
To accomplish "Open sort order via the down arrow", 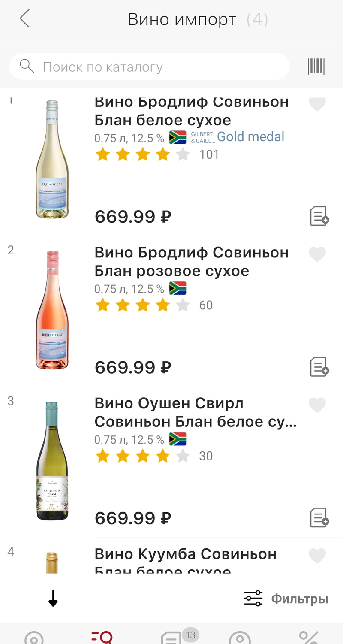I will (x=53, y=599).
